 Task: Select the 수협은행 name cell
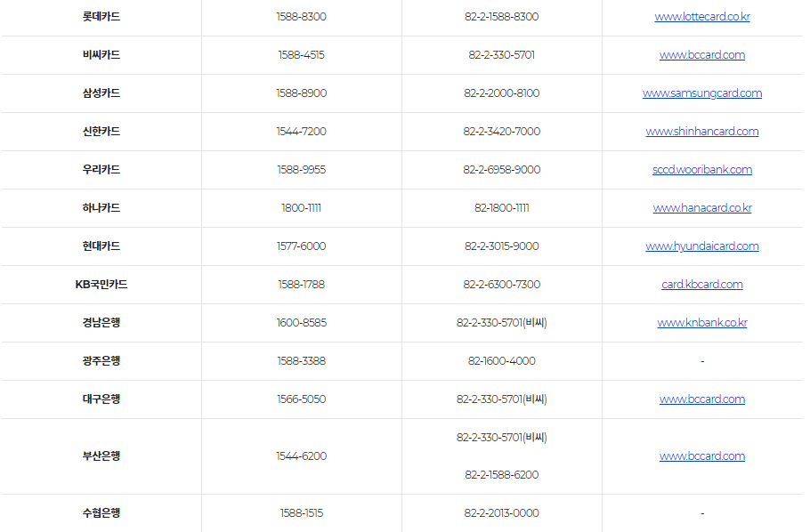click(101, 513)
